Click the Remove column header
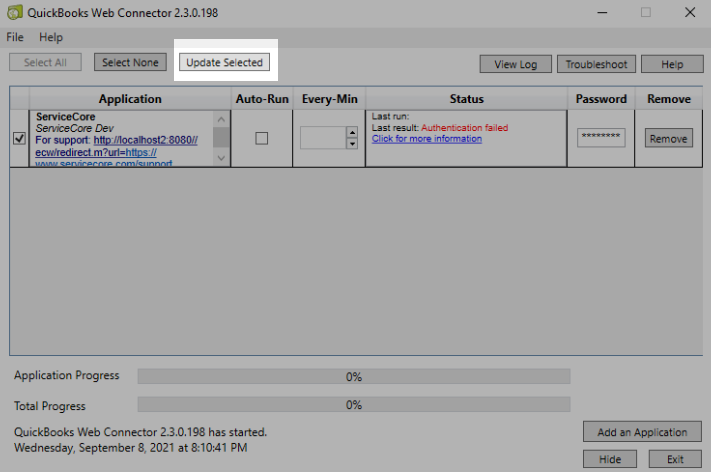Viewport: 711px width, 472px height. [x=669, y=99]
